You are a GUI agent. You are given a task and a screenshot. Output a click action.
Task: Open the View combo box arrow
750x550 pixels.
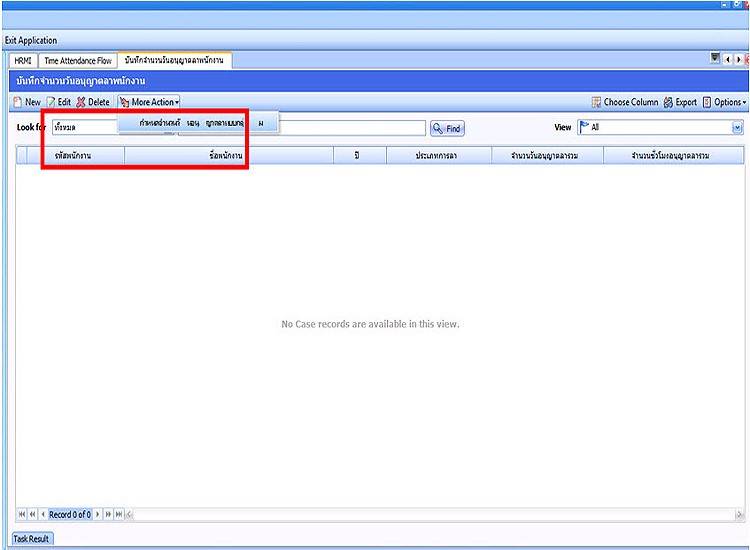pyautogui.click(x=737, y=128)
